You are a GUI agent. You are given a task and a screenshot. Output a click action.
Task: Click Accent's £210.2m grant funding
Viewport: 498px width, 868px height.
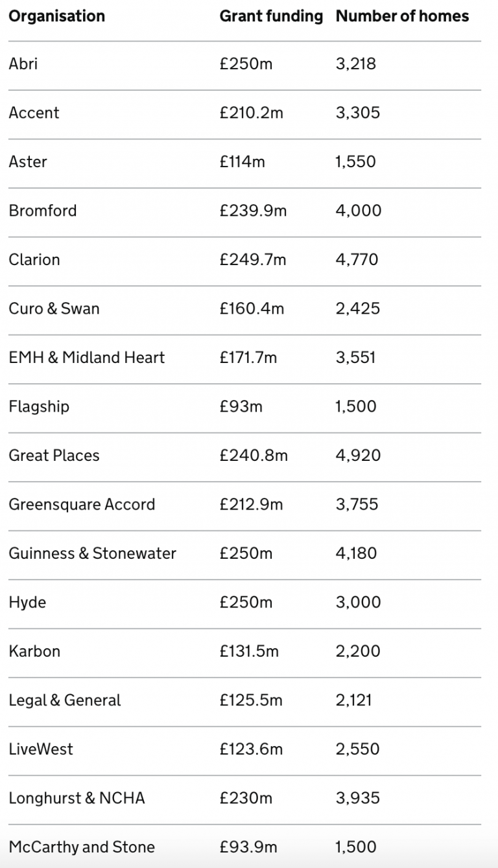point(251,113)
